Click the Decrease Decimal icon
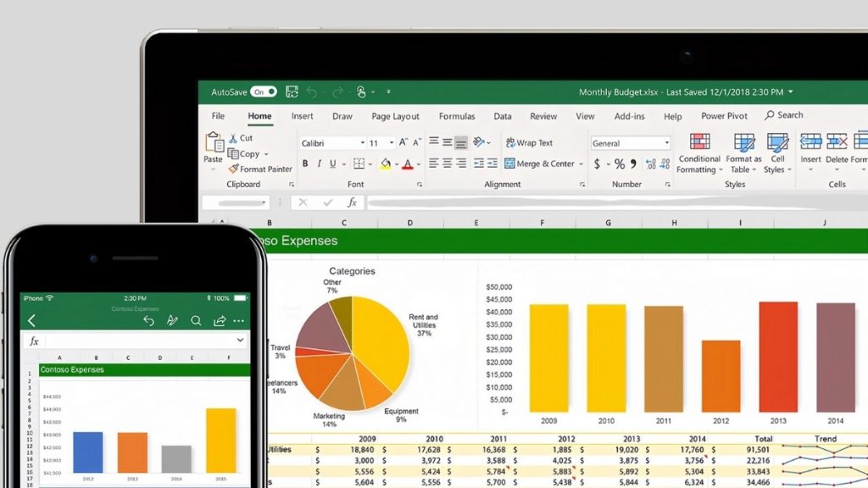This screenshot has width=868, height=488. [x=665, y=164]
